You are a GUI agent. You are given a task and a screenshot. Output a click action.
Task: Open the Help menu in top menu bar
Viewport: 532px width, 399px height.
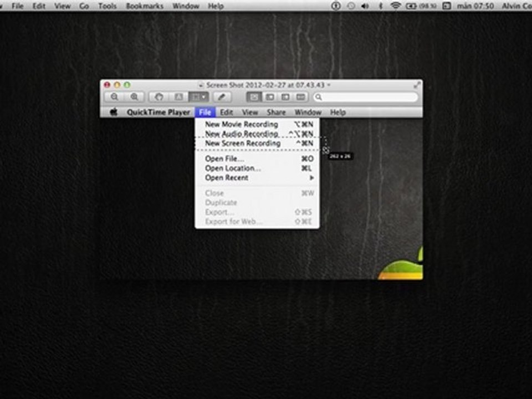(216, 6)
